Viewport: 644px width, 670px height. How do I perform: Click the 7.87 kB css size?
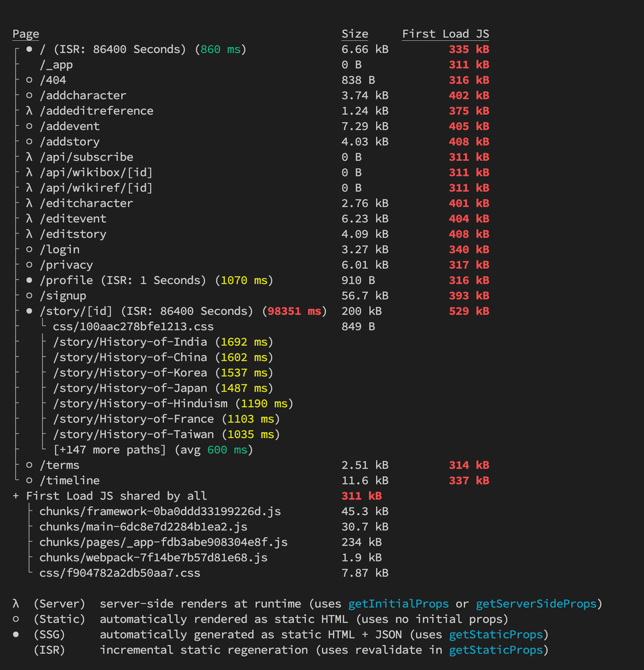point(365,573)
